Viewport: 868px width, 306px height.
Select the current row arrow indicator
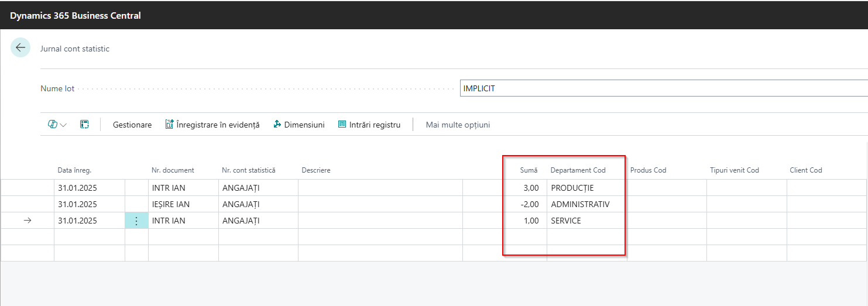coord(27,221)
